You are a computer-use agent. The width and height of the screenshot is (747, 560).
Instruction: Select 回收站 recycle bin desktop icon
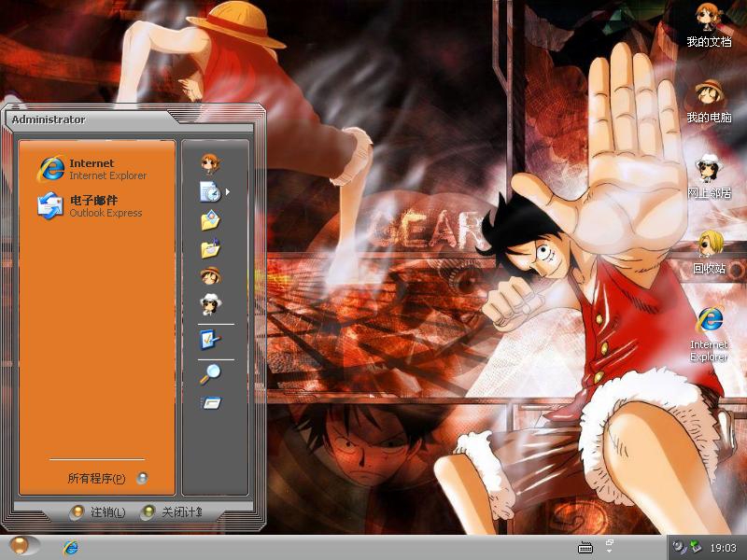[x=709, y=250]
